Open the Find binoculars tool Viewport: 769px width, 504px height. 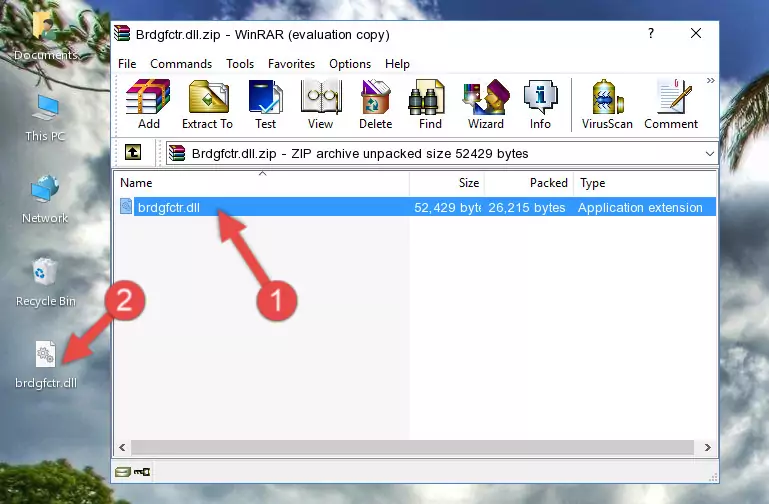430,104
